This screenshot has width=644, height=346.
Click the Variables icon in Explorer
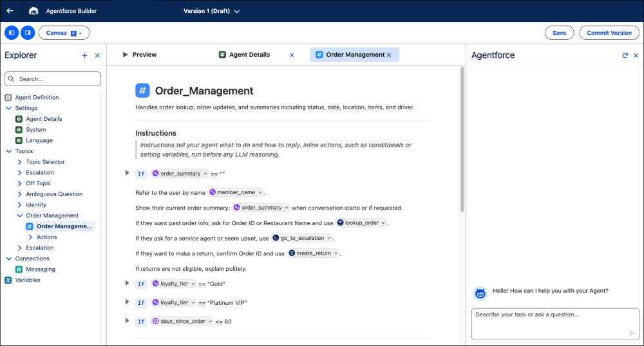[8, 280]
